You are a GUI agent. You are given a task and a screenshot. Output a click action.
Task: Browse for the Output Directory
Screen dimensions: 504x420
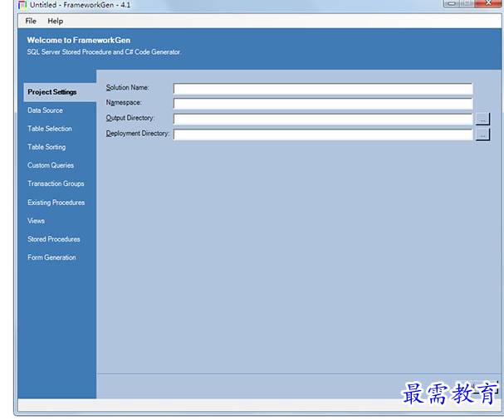pyautogui.click(x=482, y=119)
